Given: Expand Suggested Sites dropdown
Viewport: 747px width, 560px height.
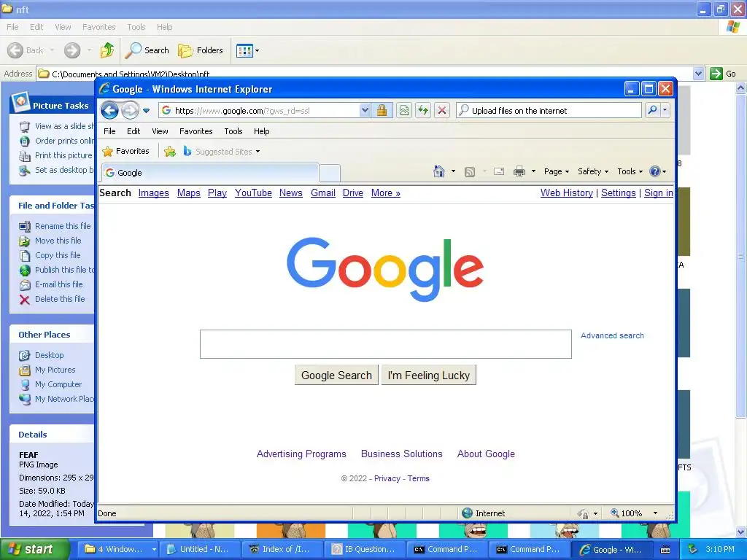Looking at the screenshot, I should [x=258, y=152].
